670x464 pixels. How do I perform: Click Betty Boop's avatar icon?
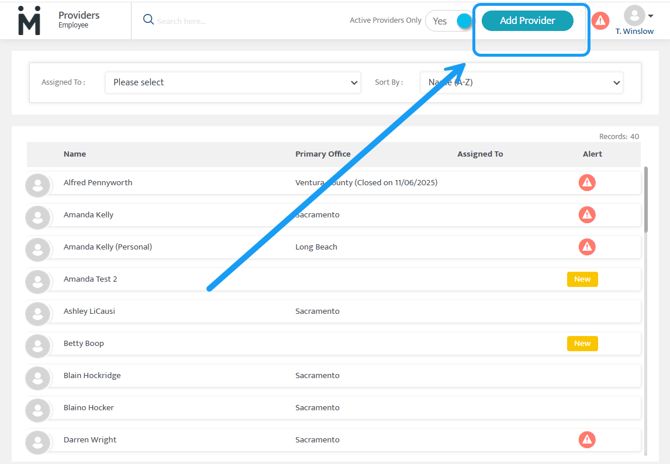point(37,344)
